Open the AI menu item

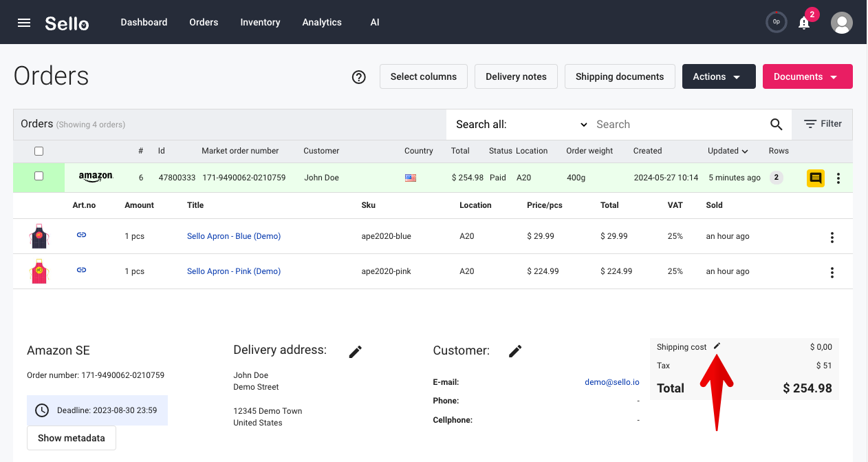375,22
